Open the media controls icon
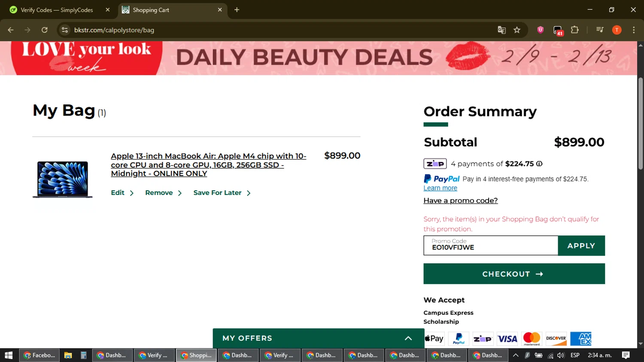 tap(600, 30)
